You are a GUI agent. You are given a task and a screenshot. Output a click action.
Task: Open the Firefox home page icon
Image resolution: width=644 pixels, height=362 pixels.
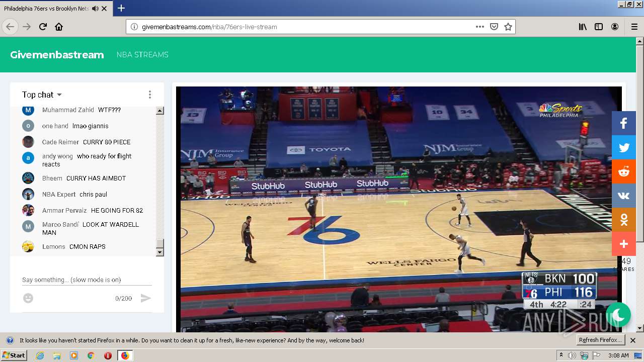(x=59, y=27)
